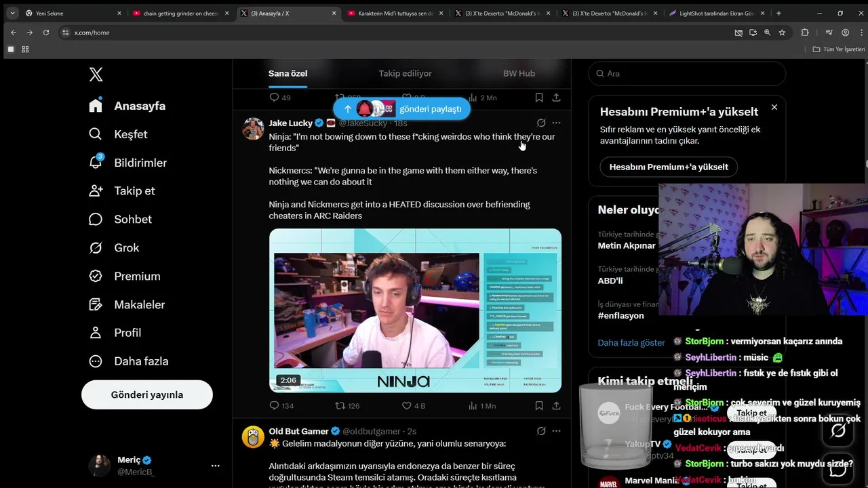This screenshot has height=488, width=868.
Task: Open more options on Jake Lucky's post
Action: [556, 123]
